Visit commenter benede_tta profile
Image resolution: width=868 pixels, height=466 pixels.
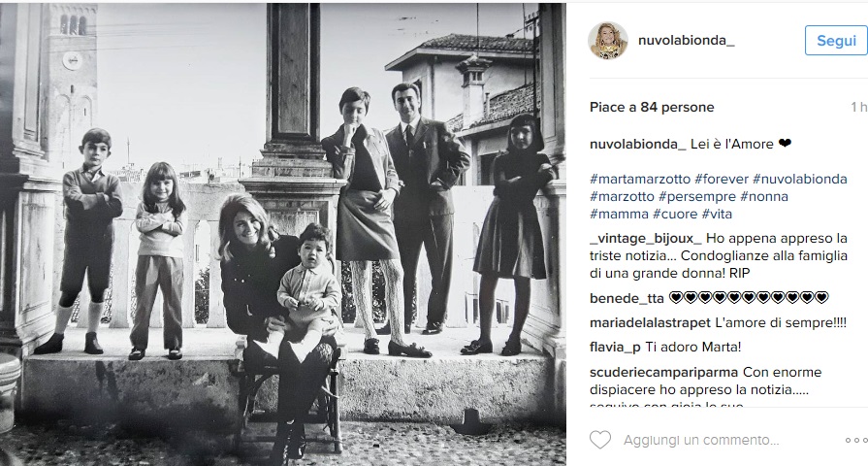pos(627,298)
